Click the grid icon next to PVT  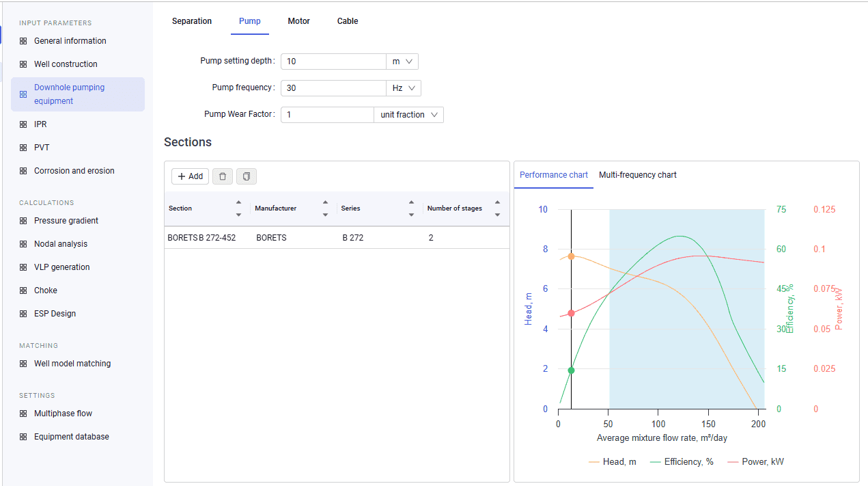point(23,148)
